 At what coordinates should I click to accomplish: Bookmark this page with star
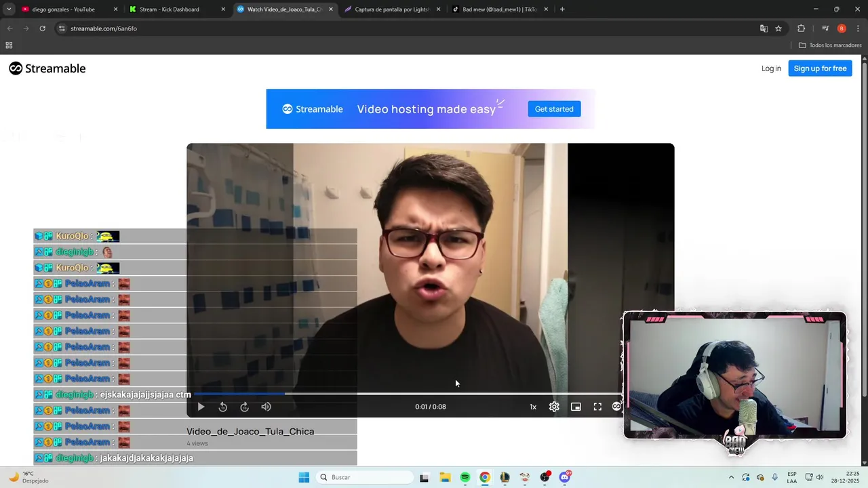778,28
